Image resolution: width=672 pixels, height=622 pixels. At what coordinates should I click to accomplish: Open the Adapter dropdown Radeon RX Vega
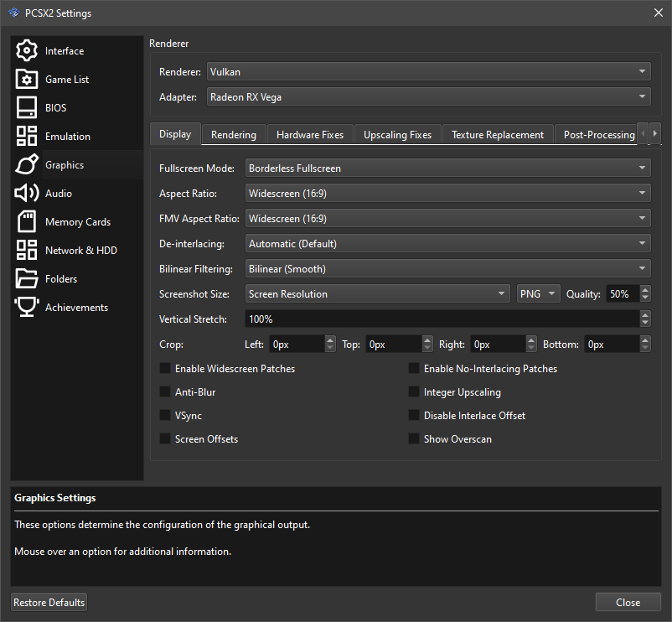(x=428, y=97)
